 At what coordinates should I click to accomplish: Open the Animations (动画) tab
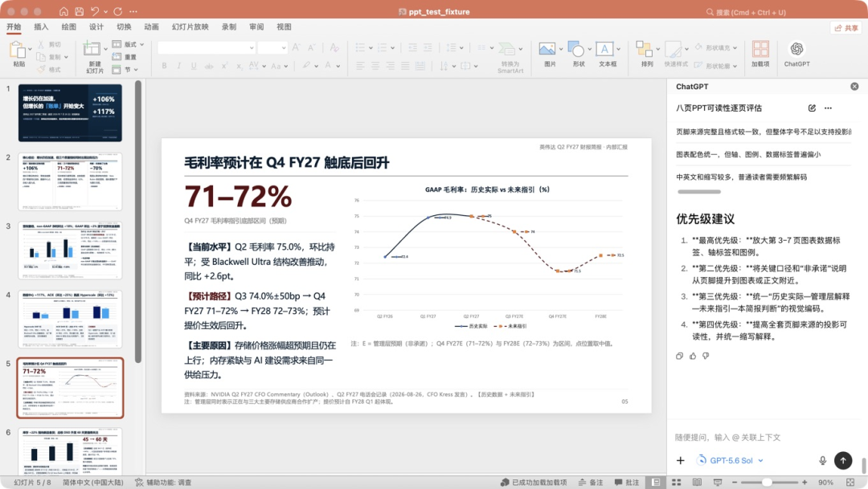click(x=152, y=27)
